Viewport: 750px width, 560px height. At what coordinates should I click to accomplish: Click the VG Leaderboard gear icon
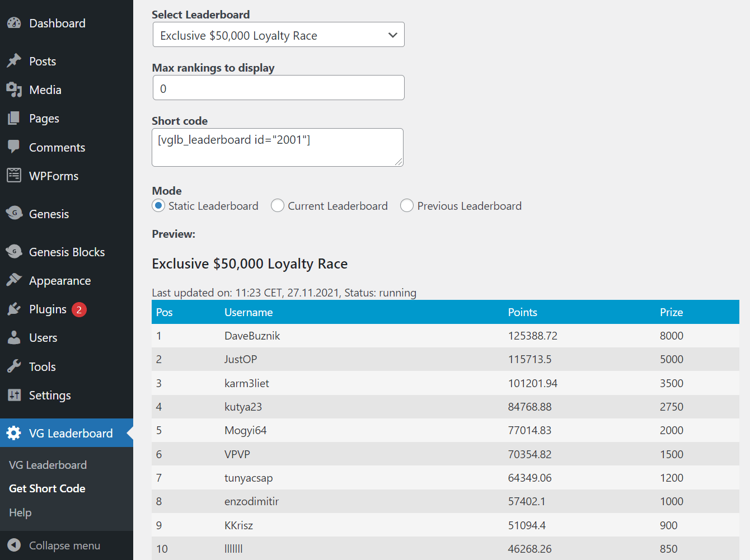pos(14,433)
